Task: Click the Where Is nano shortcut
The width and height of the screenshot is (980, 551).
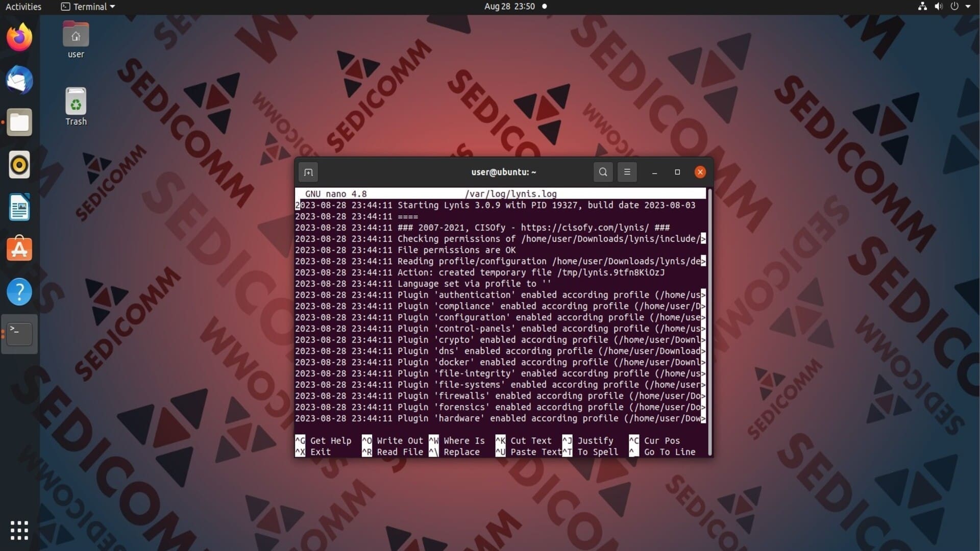Action: [x=457, y=441]
